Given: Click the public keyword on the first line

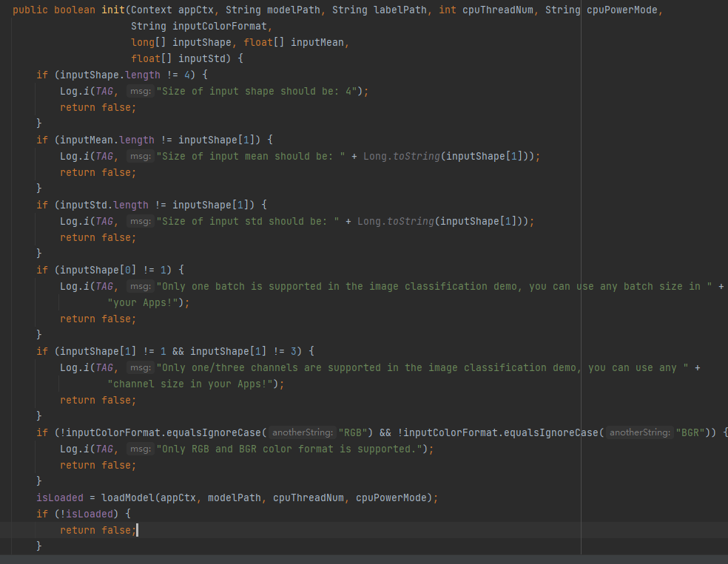Looking at the screenshot, I should 30,10.
